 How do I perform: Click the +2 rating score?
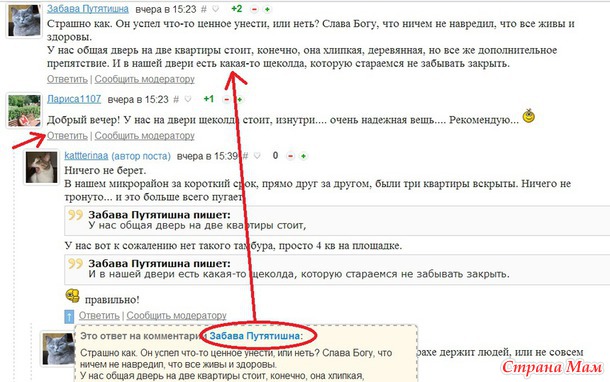[237, 9]
